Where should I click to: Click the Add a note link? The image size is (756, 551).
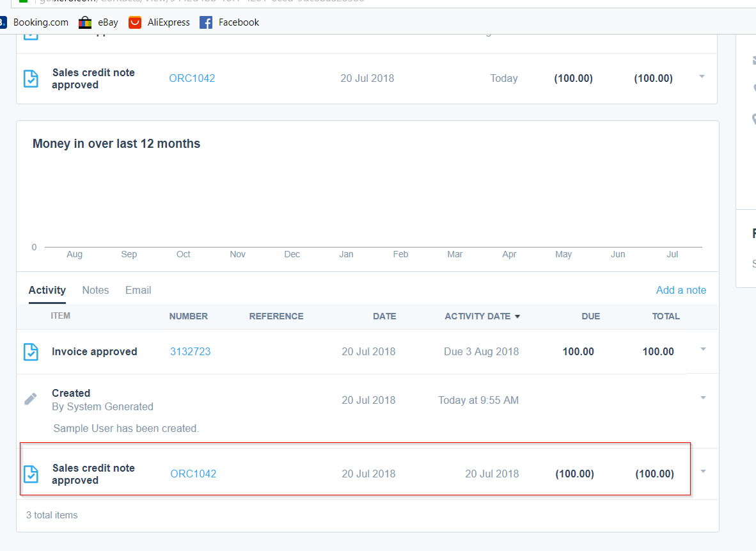[681, 290]
